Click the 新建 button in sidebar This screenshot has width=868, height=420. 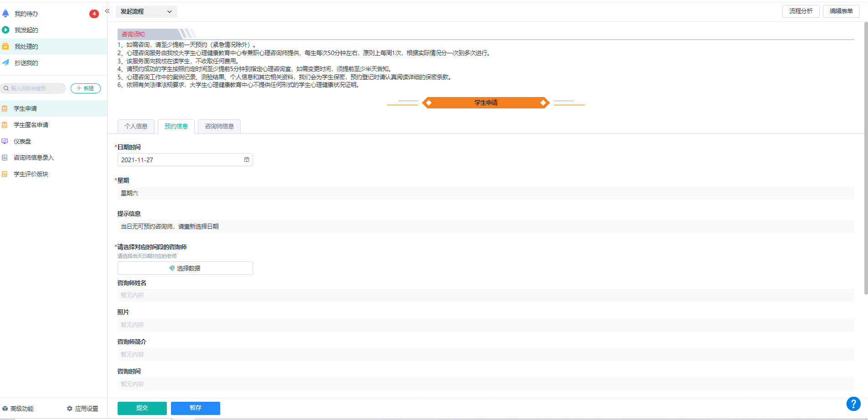(x=86, y=88)
